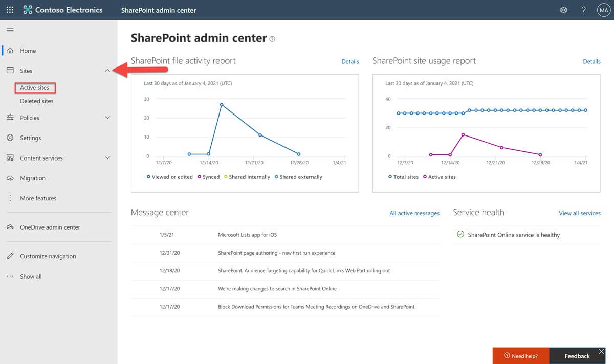Screen dimensions: 614x364
Task: Toggle Viewed or edited legend item
Action: 170,177
